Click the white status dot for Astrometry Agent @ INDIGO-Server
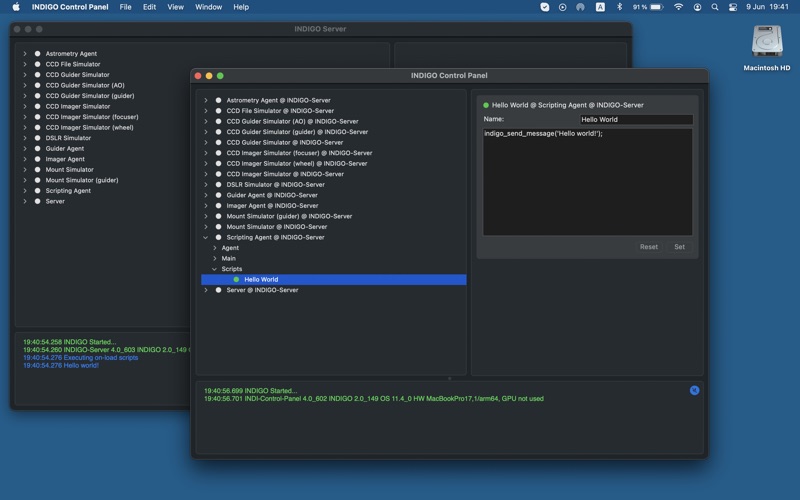The height and width of the screenshot is (500, 800). pyautogui.click(x=218, y=100)
